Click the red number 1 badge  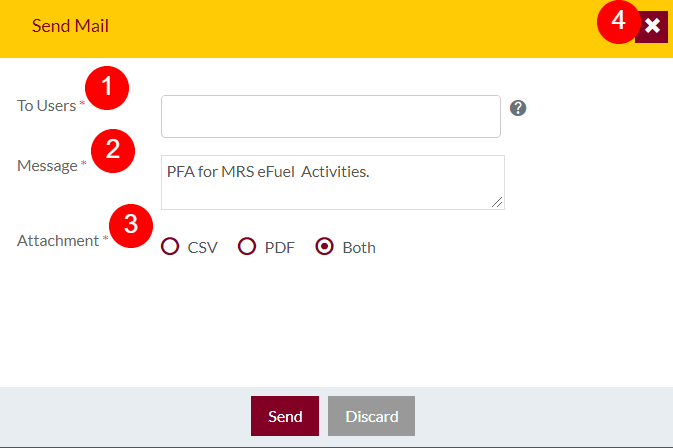(107, 88)
